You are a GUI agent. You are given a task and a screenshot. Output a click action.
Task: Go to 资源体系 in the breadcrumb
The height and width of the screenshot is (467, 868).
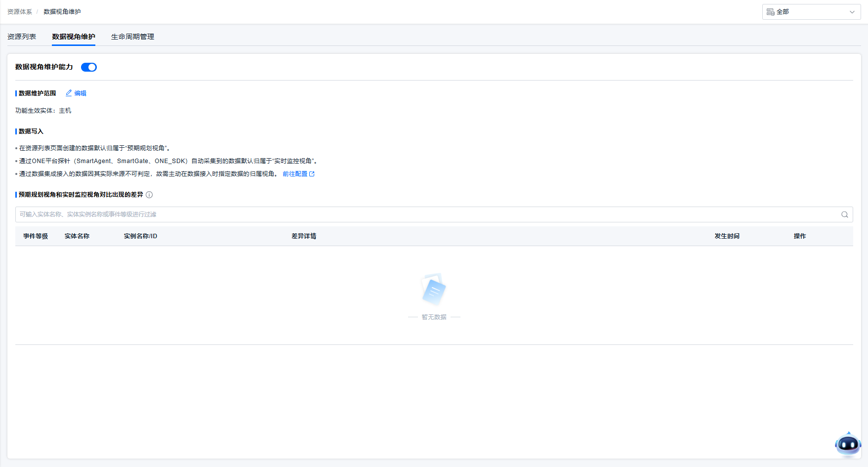[x=20, y=12]
